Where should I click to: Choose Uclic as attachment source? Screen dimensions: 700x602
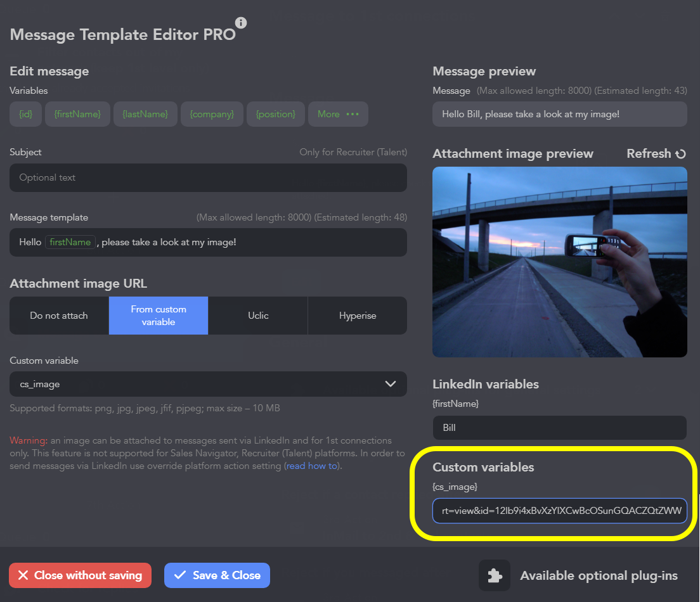[x=258, y=316]
